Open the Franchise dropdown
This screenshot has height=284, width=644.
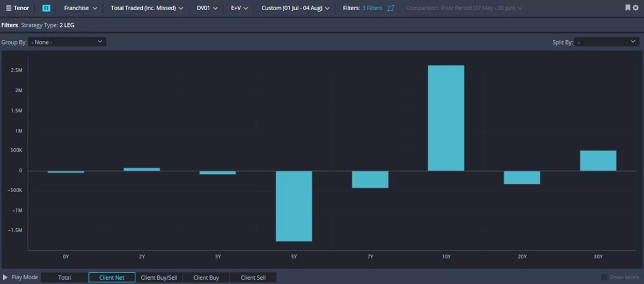(x=80, y=8)
